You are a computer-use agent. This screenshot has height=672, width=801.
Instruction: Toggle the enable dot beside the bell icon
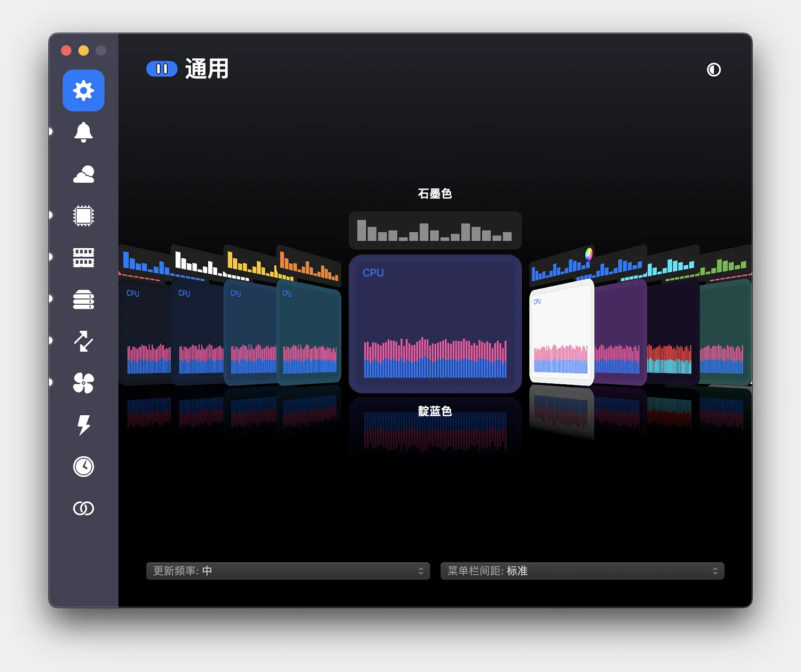[x=51, y=131]
